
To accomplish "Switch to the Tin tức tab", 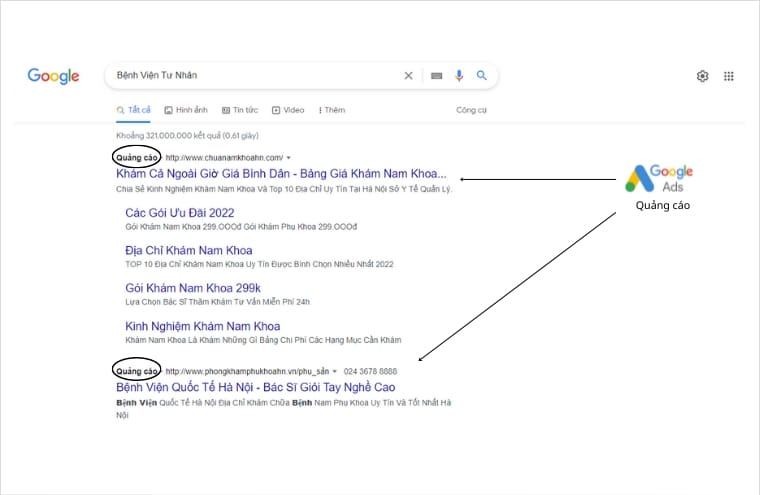I will click(240, 110).
